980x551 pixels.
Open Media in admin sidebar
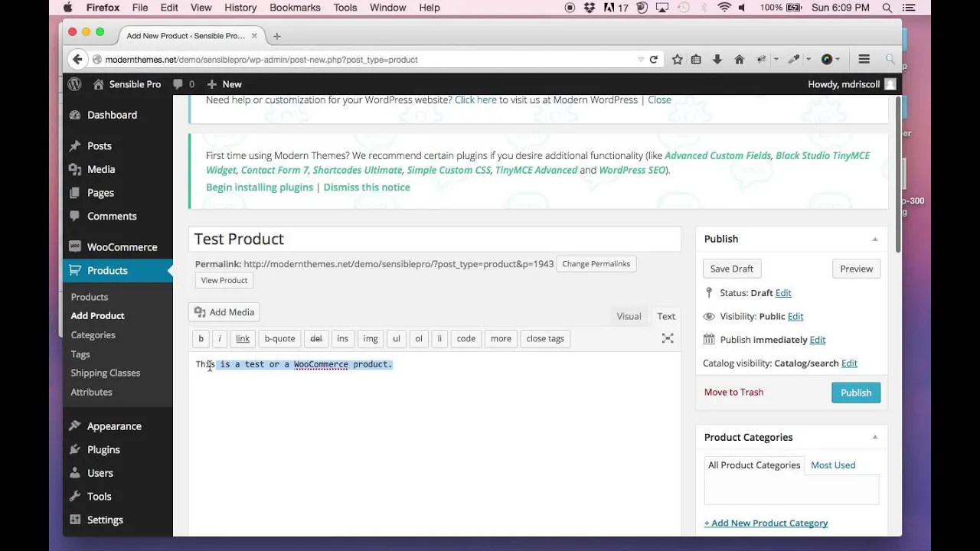pos(100,169)
